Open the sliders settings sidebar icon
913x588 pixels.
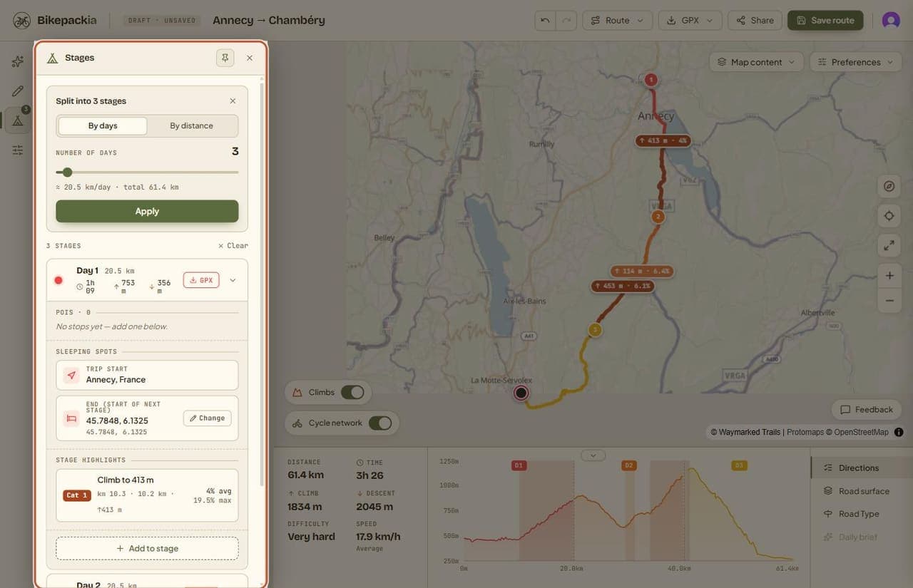(x=18, y=150)
